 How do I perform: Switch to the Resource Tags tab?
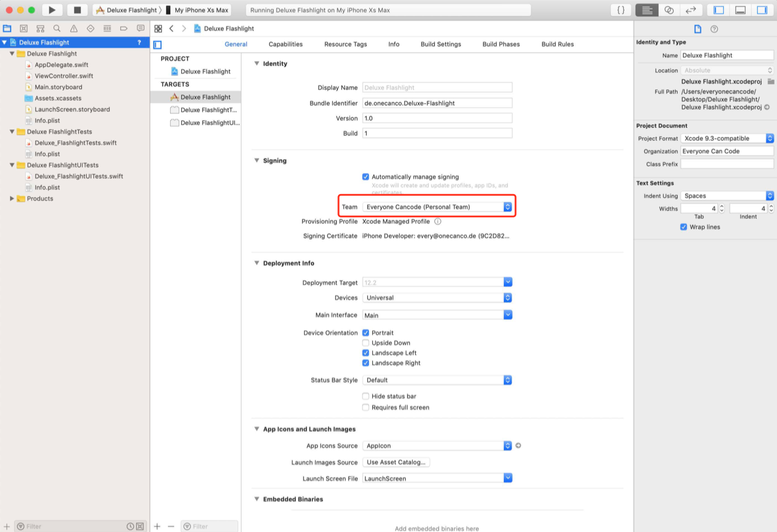(346, 44)
